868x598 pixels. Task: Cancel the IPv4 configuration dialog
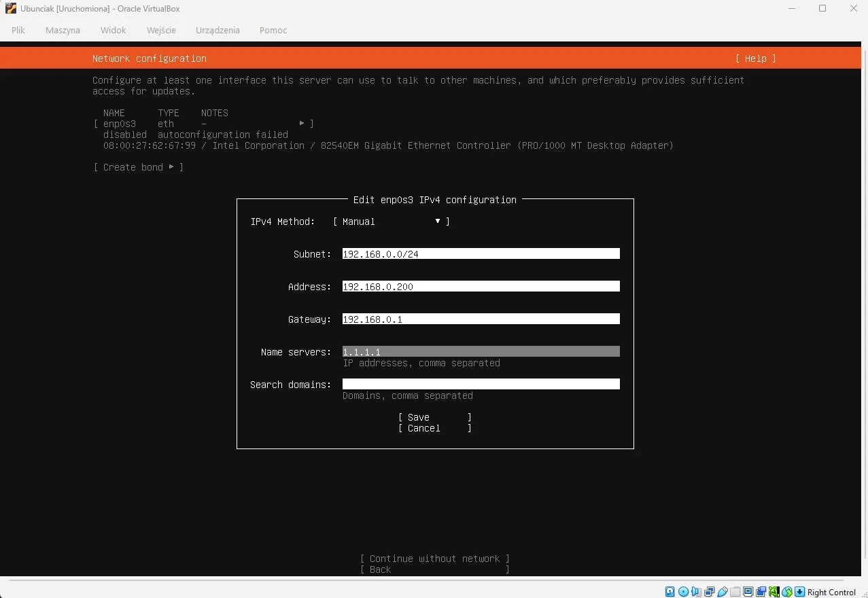435,428
